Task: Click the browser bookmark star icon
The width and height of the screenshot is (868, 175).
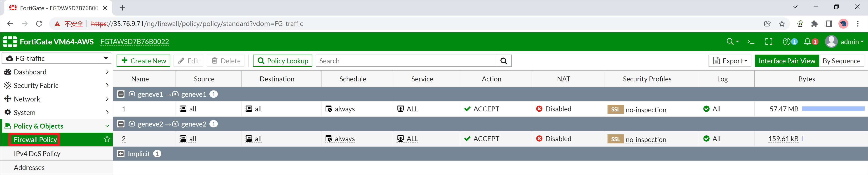Action: (782, 23)
